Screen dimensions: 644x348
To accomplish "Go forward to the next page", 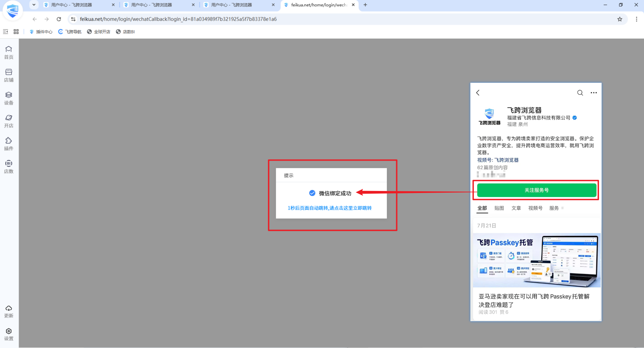I will (x=47, y=19).
